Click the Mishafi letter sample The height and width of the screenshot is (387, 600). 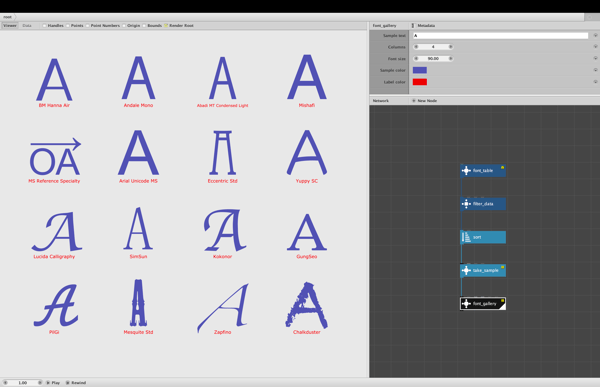307,77
